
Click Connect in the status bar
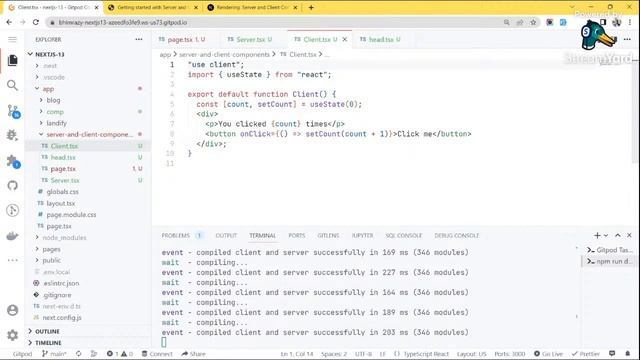click(x=157, y=353)
